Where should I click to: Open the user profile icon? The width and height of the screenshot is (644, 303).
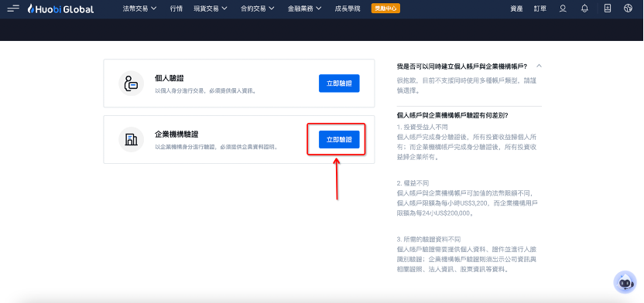pos(563,9)
